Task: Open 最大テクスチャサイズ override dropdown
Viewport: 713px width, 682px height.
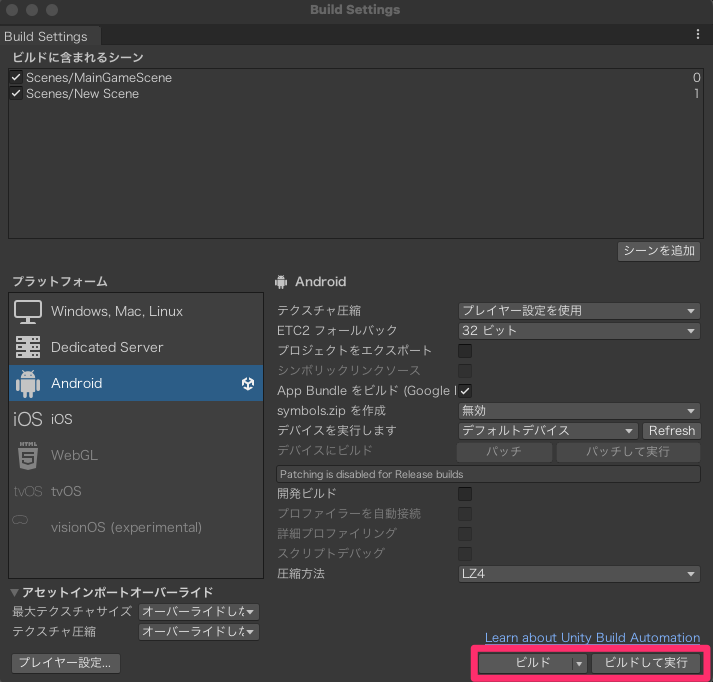Action: (199, 612)
